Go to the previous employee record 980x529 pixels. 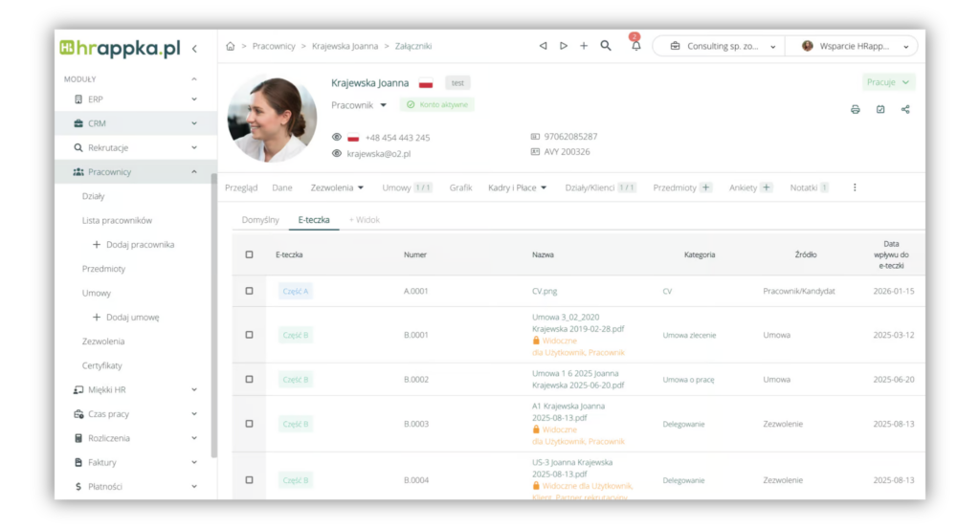pos(544,46)
